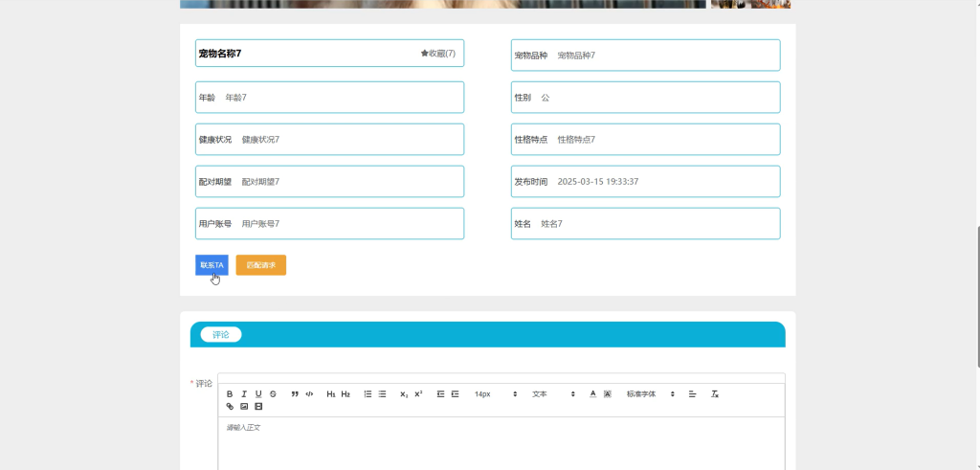Click in the 请输入正文 comment text area
980x470 pixels.
(x=501, y=443)
